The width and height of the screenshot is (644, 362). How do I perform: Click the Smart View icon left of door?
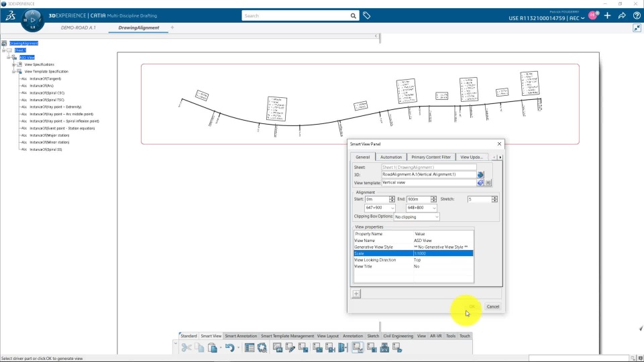tap(330, 348)
